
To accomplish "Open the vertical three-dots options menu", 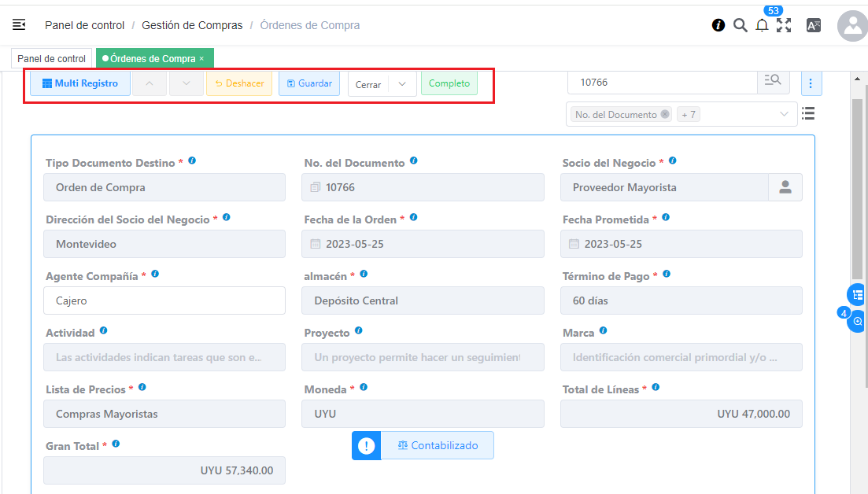I will tap(811, 83).
